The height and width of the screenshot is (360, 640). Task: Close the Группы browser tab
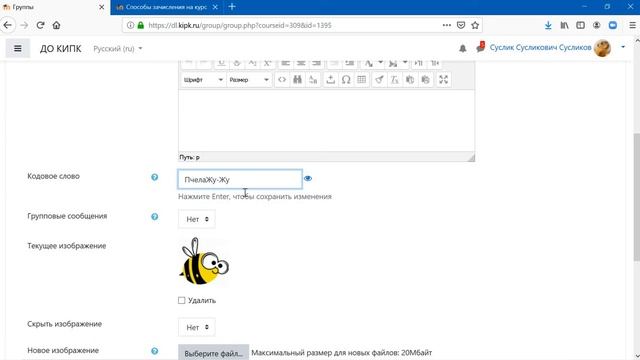[102, 7]
